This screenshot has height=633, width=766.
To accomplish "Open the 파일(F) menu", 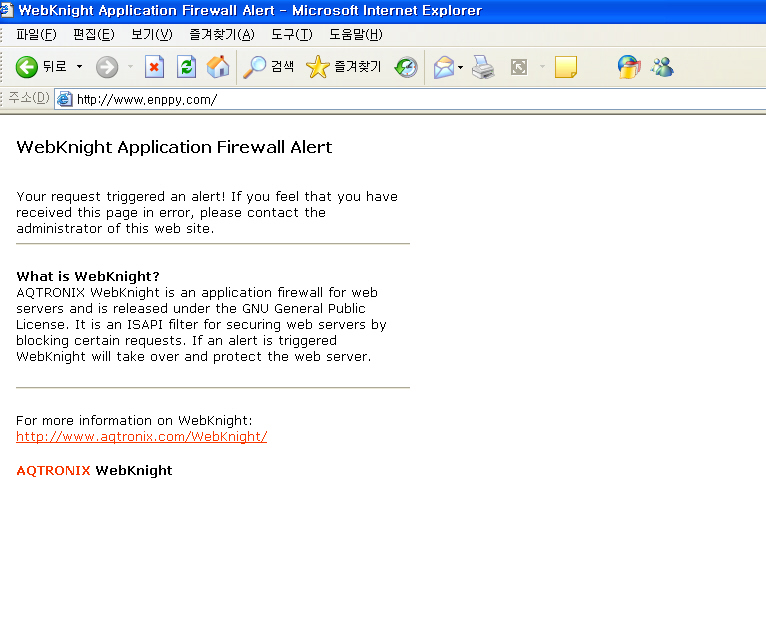I will [36, 35].
